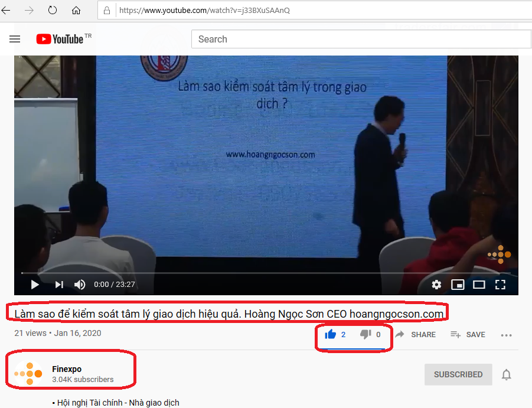
Task: Click the browser forward arrow
Action: point(29,11)
